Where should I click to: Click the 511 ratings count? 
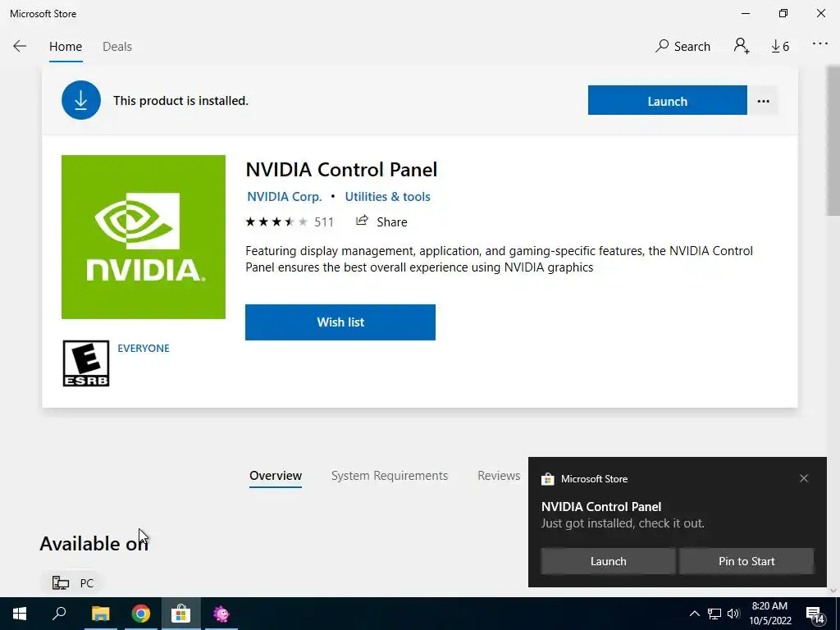pyautogui.click(x=323, y=221)
